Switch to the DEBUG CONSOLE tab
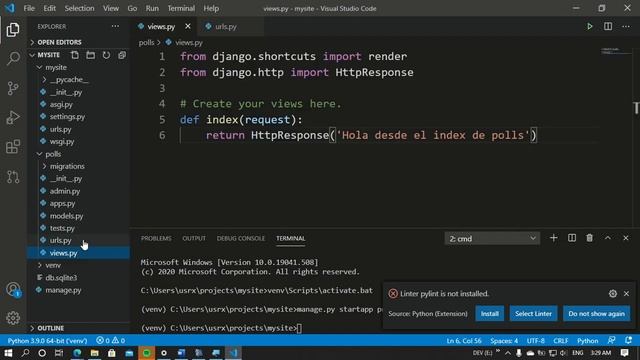Viewport: 640px width, 360px height. (241, 238)
